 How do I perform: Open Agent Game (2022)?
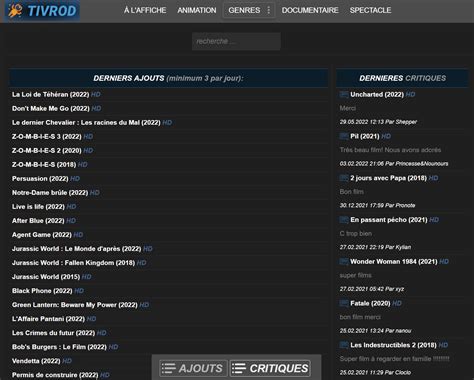coord(42,234)
